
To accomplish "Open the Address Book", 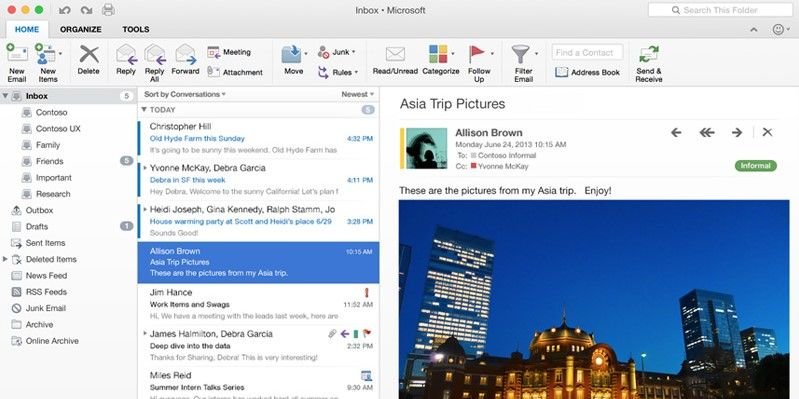I will [x=588, y=72].
